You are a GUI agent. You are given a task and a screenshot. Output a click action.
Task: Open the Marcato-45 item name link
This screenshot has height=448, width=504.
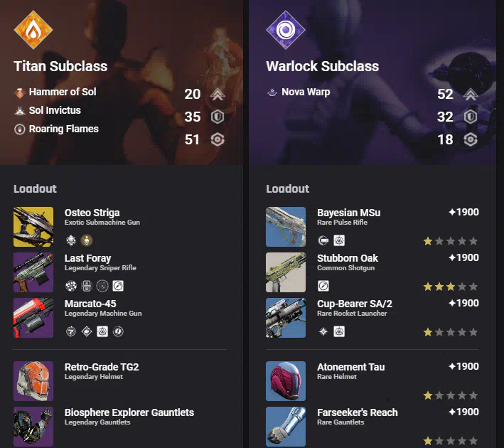tap(90, 304)
